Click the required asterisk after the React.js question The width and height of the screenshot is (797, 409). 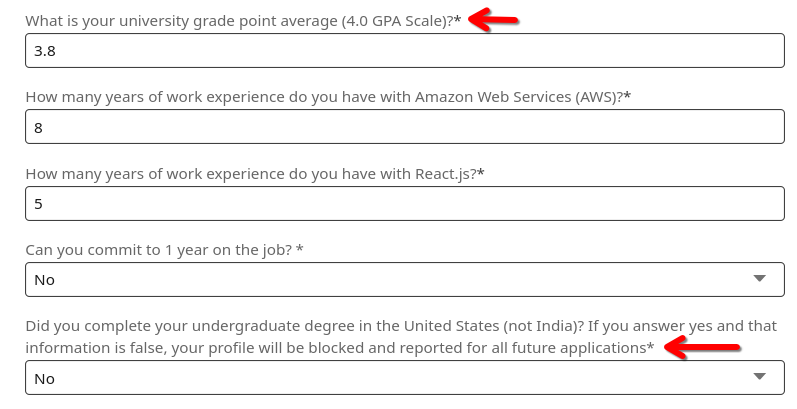481,173
